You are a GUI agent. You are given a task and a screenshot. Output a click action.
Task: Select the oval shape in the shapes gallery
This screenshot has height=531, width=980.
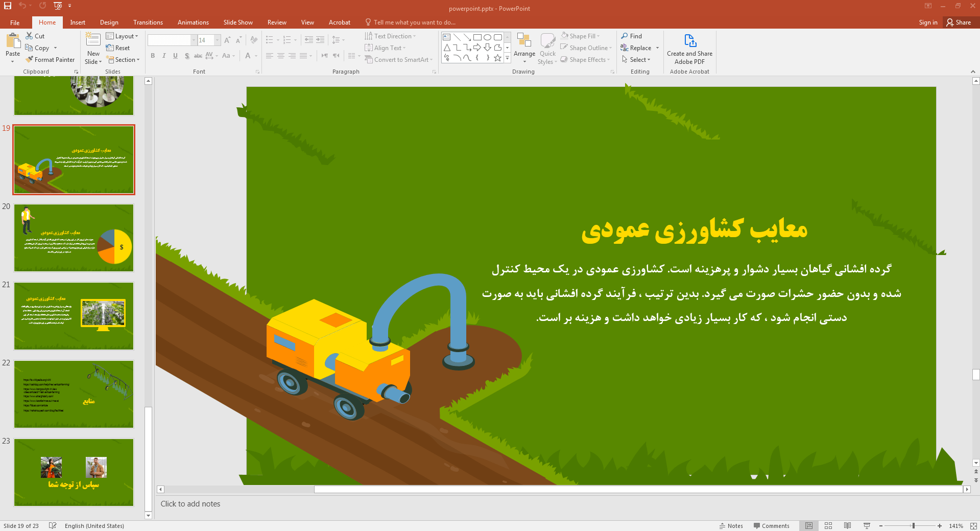(487, 37)
